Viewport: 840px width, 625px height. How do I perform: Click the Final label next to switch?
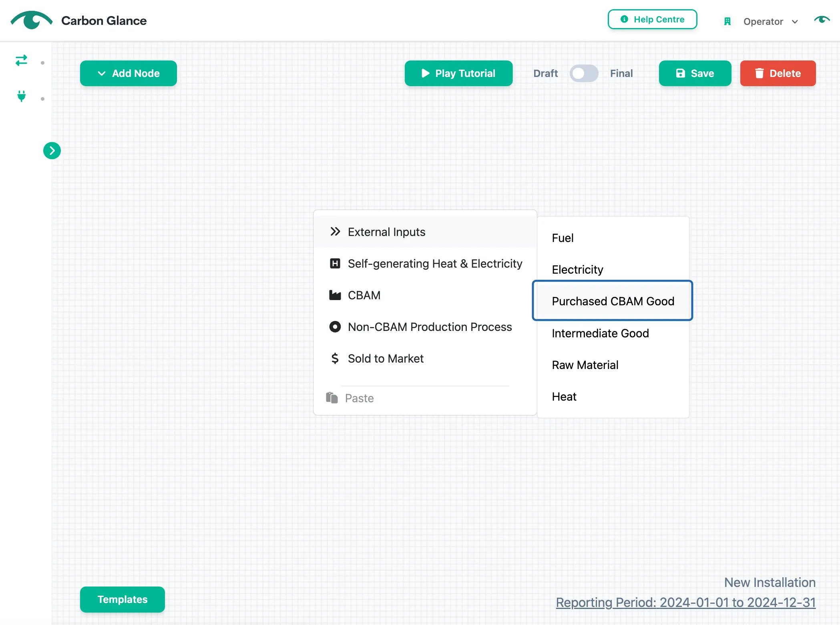coord(621,73)
